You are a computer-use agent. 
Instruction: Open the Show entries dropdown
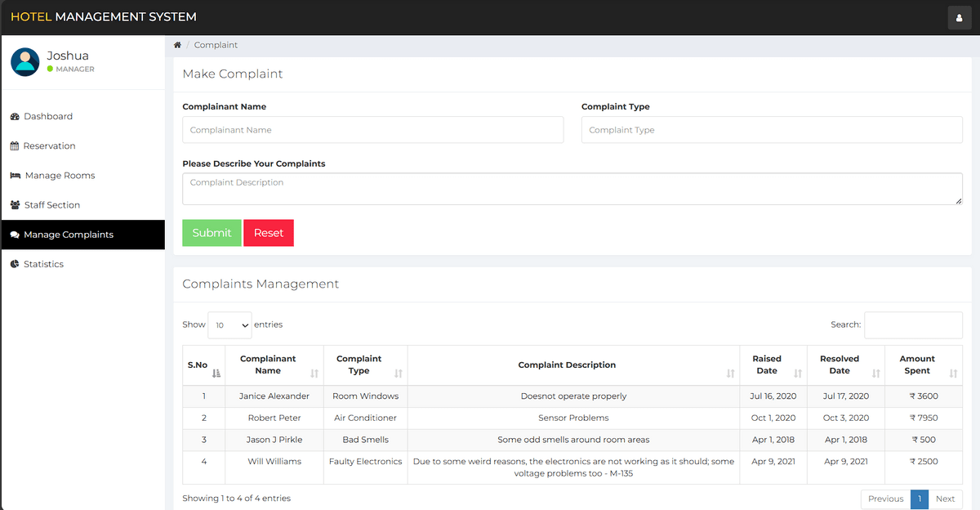coord(229,325)
